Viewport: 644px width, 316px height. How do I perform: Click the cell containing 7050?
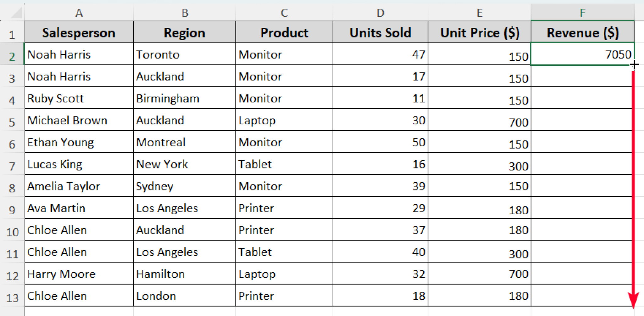582,54
